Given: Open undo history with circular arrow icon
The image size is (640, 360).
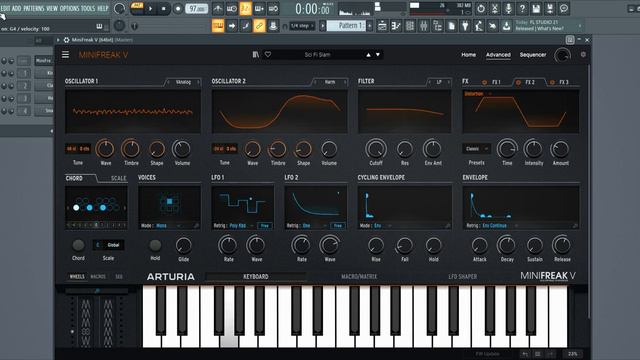Looking at the screenshot, I should click(481, 8).
